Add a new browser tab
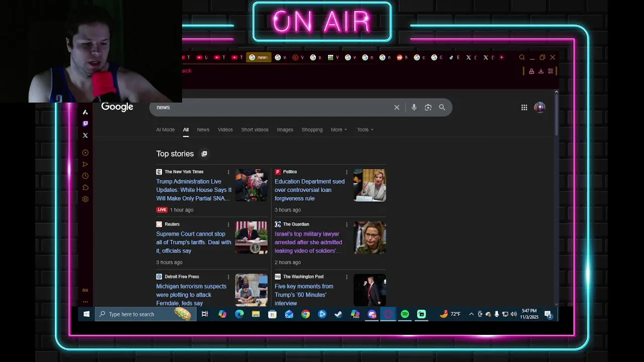644x362 pixels. tap(501, 57)
